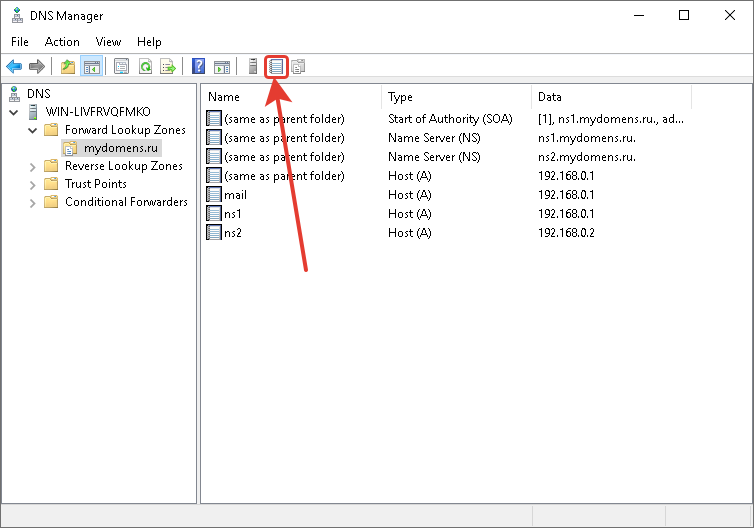754x528 pixels.
Task: Click the new record list icon in the toolbar
Action: point(276,66)
